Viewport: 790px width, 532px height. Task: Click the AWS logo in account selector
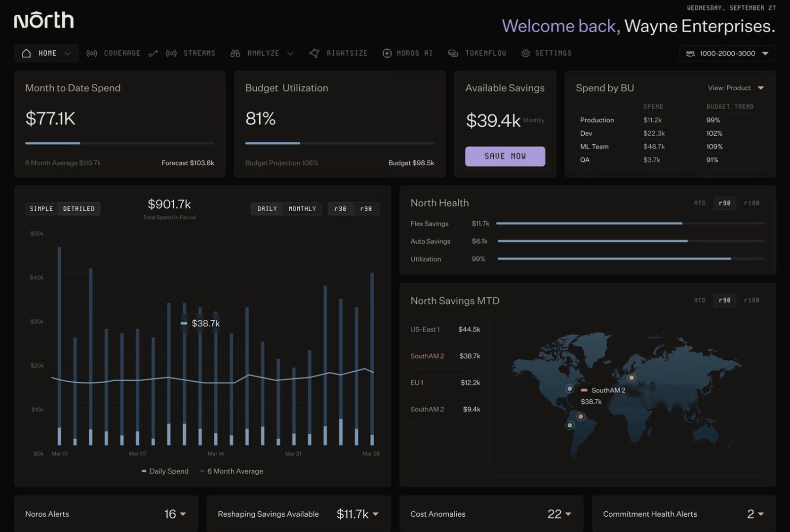(x=690, y=53)
